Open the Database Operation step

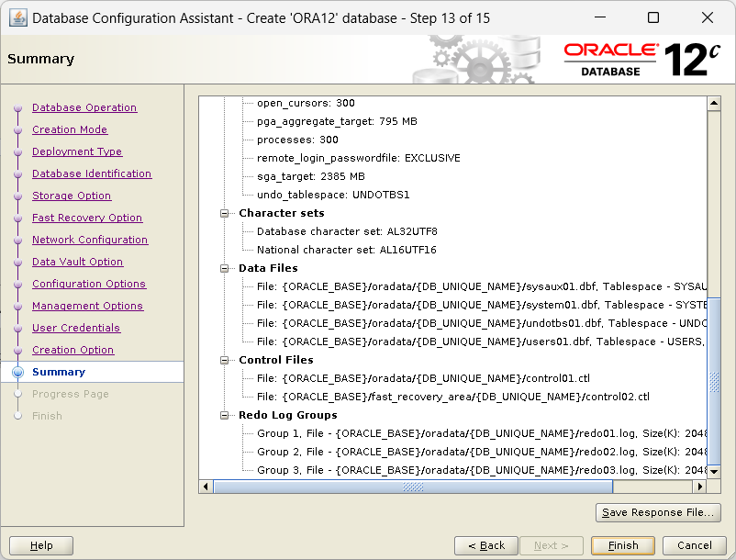tap(84, 107)
